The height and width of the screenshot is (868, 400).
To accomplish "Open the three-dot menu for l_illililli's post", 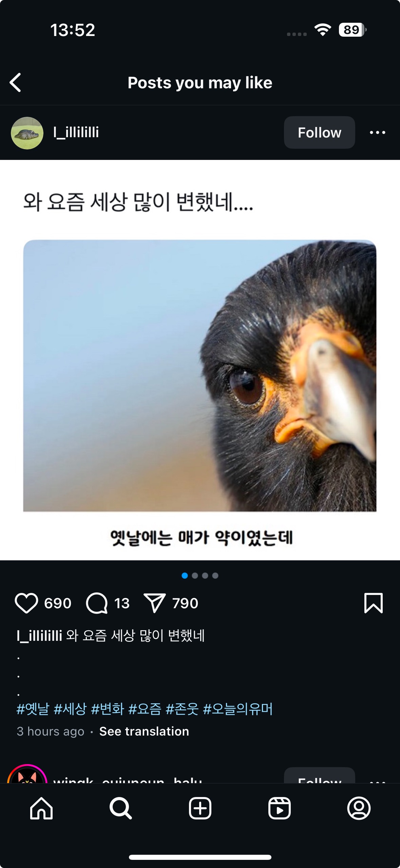I will (x=378, y=132).
